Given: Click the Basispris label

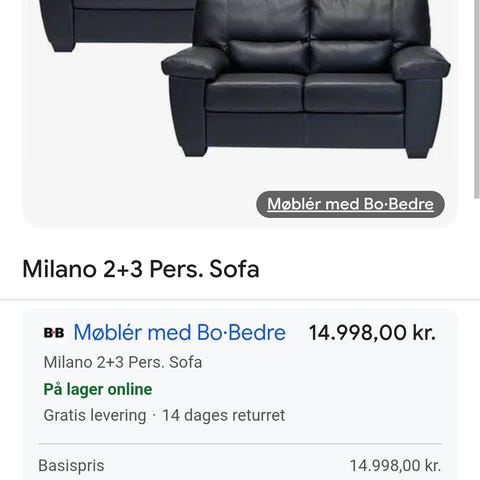Looking at the screenshot, I should [x=71, y=466].
